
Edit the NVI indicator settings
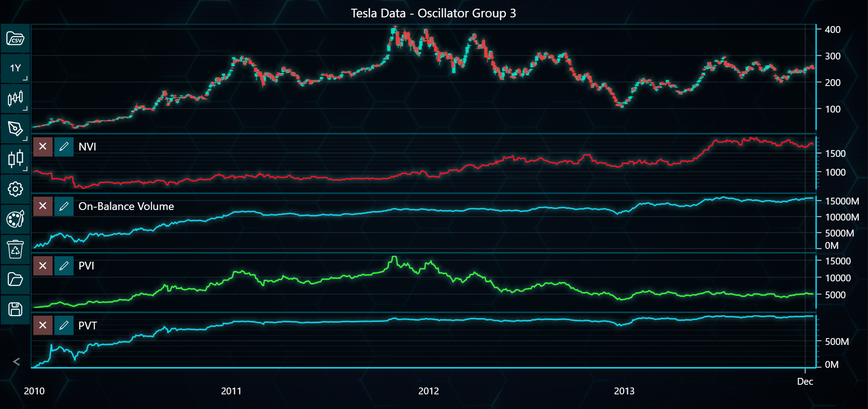coord(64,147)
